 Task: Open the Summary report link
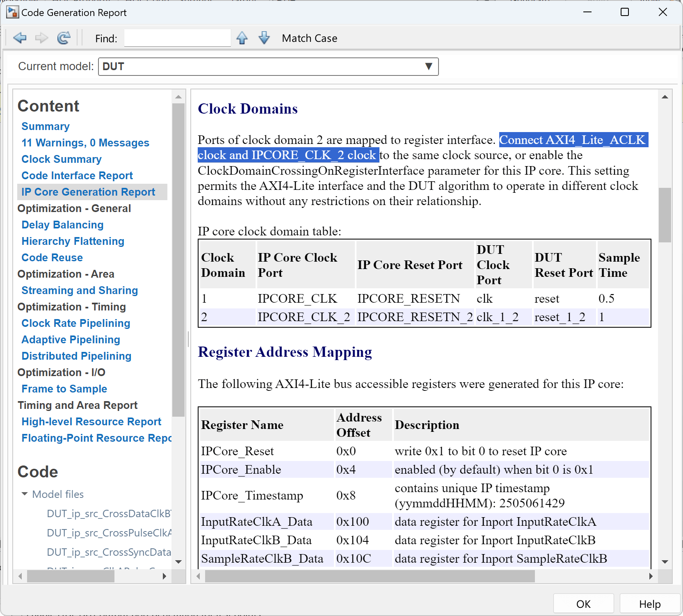45,126
